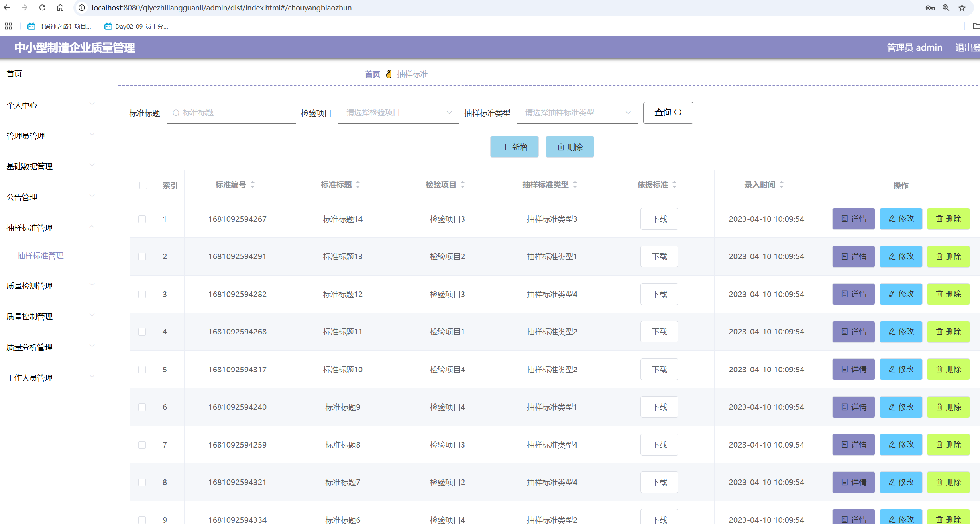Go to 首页 in sidebar
980x524 pixels.
click(14, 74)
